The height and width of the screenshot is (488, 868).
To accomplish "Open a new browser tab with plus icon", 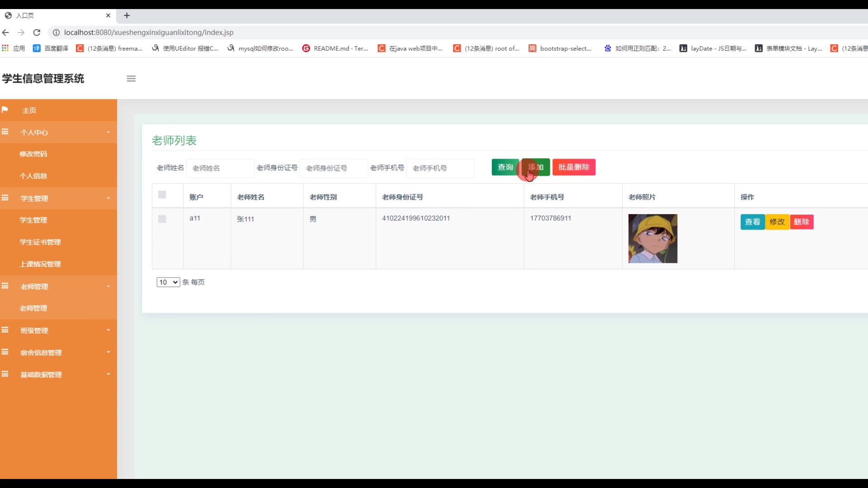I will coord(127,15).
